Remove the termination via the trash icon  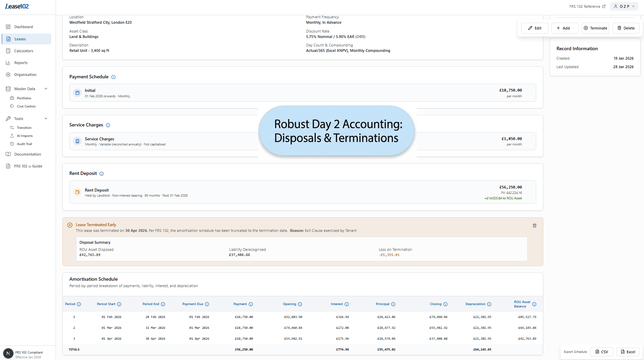[x=534, y=225]
